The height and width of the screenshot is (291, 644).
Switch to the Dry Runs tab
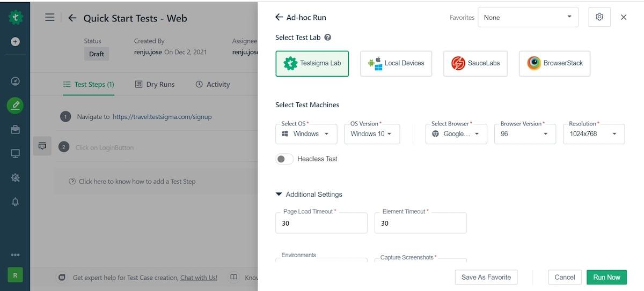coord(155,84)
